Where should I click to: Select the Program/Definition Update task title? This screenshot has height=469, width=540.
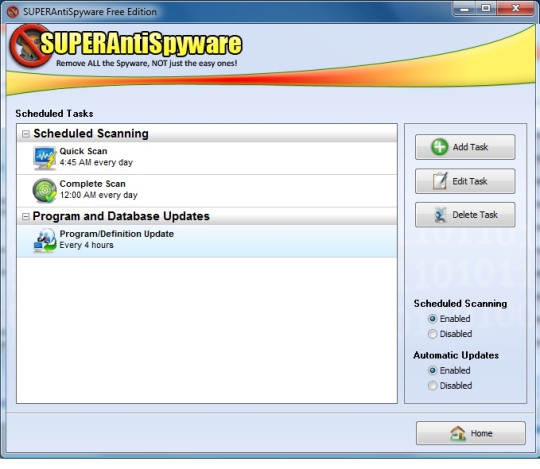point(116,234)
